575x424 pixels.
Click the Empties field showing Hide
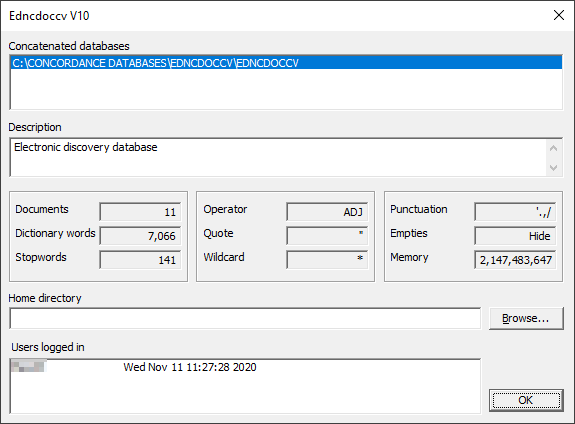[x=515, y=236]
